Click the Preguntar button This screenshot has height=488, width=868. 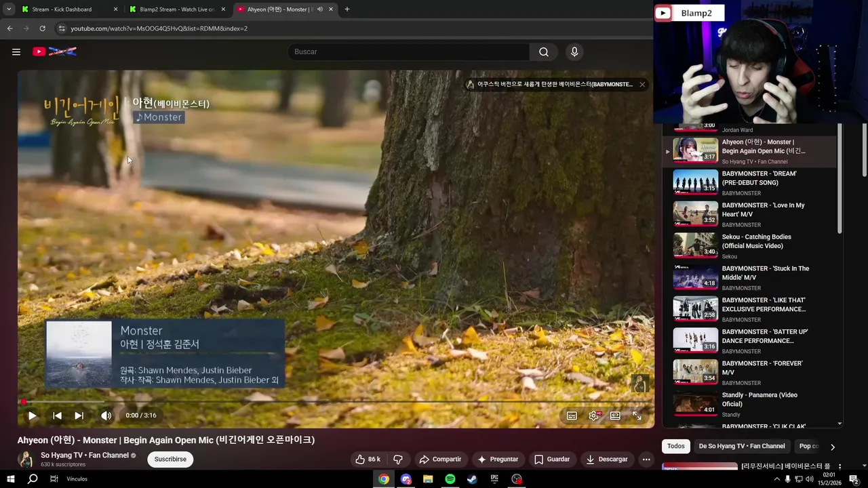coord(498,459)
